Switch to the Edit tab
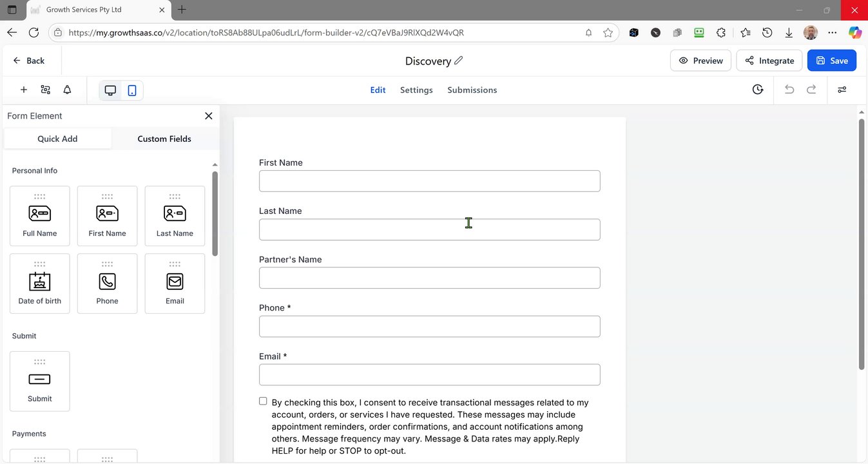Screen dimensions: 868x464 [378, 90]
